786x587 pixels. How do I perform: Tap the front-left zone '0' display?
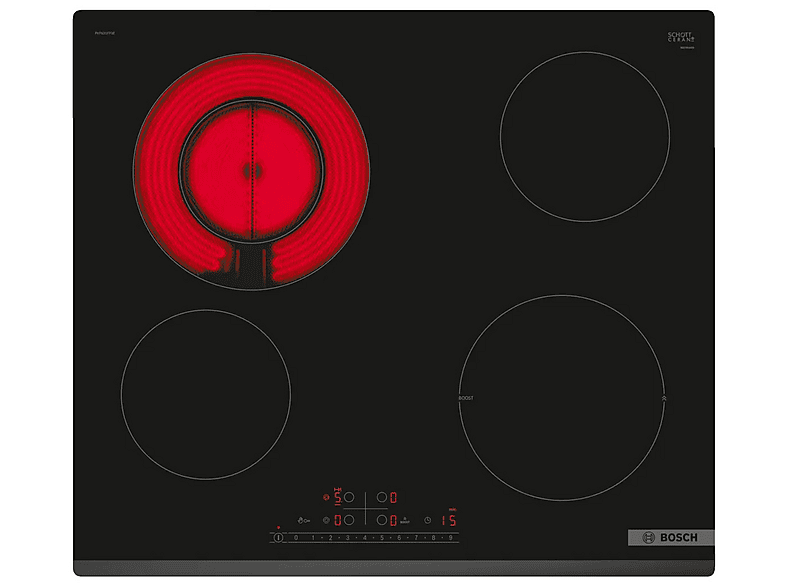pyautogui.click(x=338, y=520)
